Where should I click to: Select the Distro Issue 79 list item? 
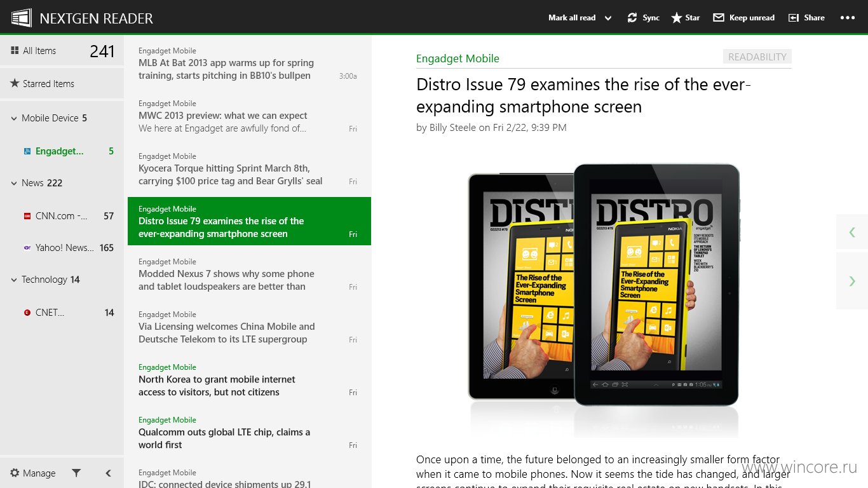point(248,221)
